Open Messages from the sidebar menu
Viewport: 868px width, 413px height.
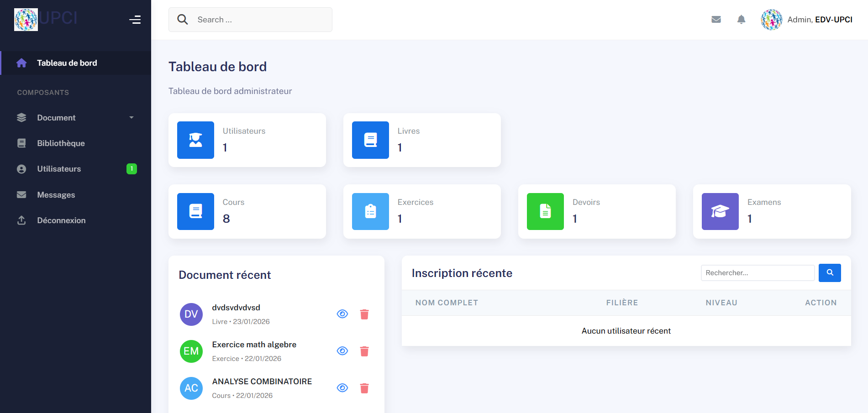(56, 194)
